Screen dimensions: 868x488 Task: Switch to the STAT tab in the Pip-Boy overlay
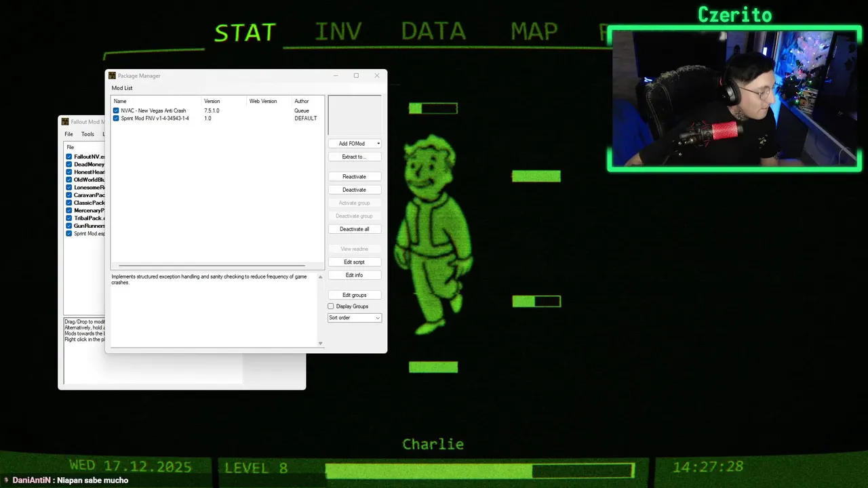point(245,32)
